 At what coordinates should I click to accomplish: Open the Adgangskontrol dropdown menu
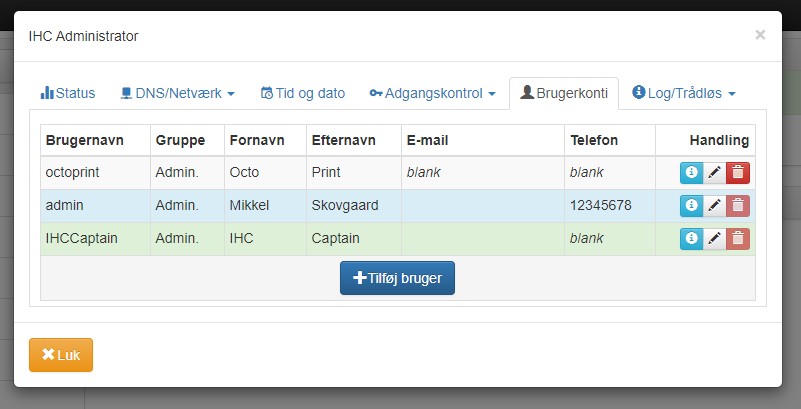tap(432, 93)
